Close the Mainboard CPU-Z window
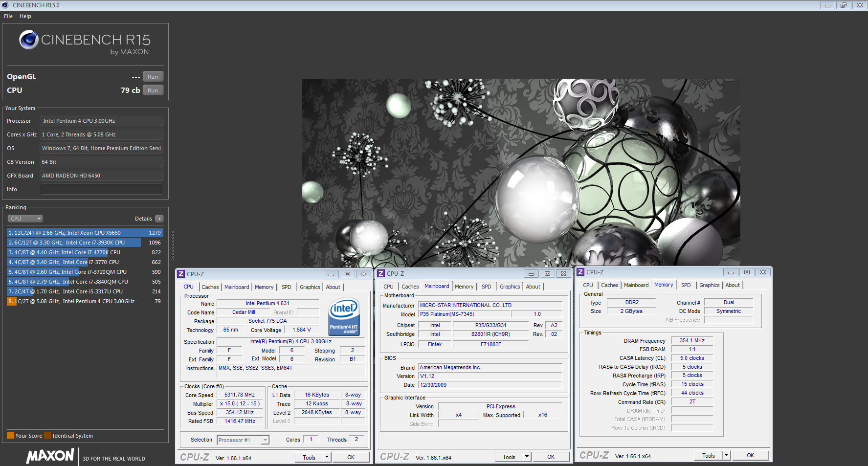This screenshot has height=466, width=868. [563, 274]
